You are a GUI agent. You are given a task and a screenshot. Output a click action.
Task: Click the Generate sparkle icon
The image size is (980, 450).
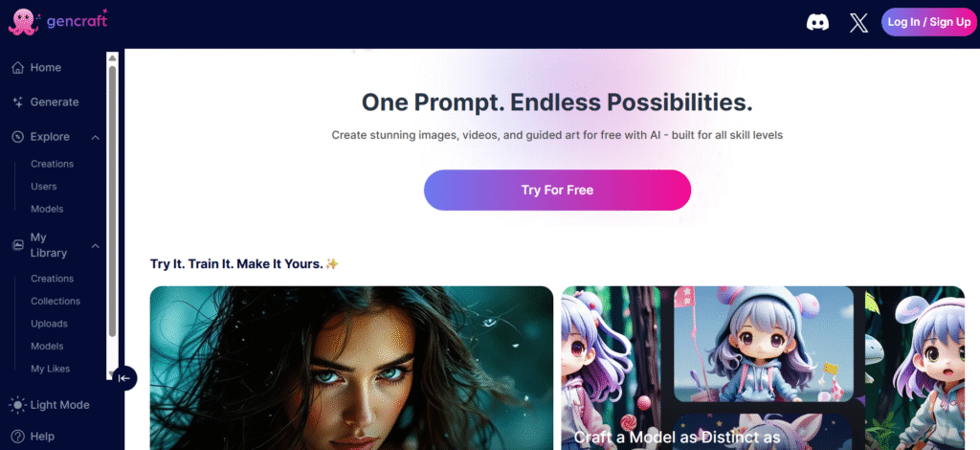(17, 101)
